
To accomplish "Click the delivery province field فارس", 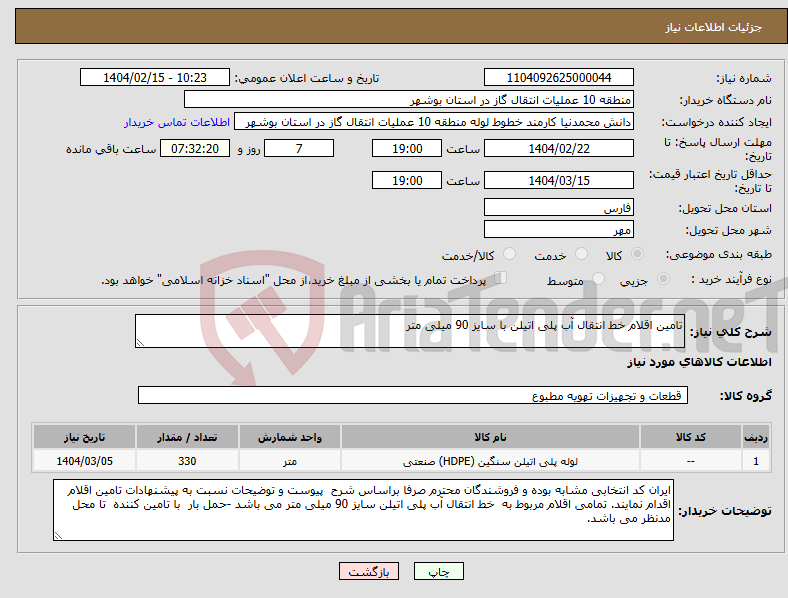I will [x=558, y=207].
